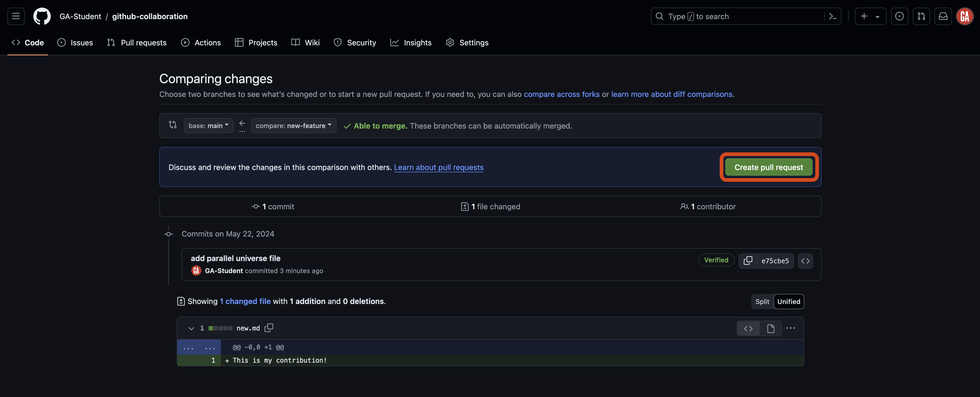Viewport: 980px width, 397px height.
Task: Switch to Split diff view
Action: [762, 302]
